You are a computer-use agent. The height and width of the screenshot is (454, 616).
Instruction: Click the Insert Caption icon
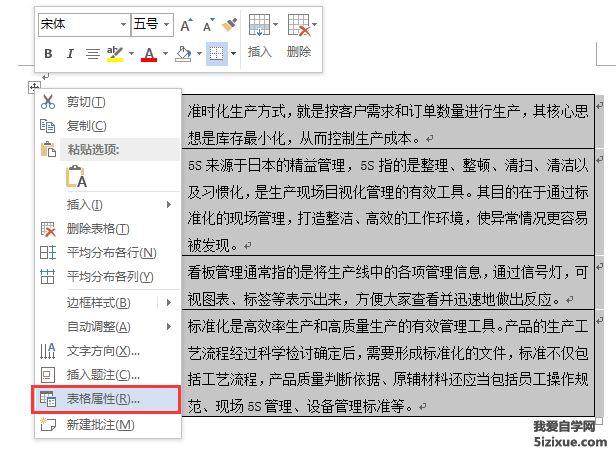pos(48,375)
